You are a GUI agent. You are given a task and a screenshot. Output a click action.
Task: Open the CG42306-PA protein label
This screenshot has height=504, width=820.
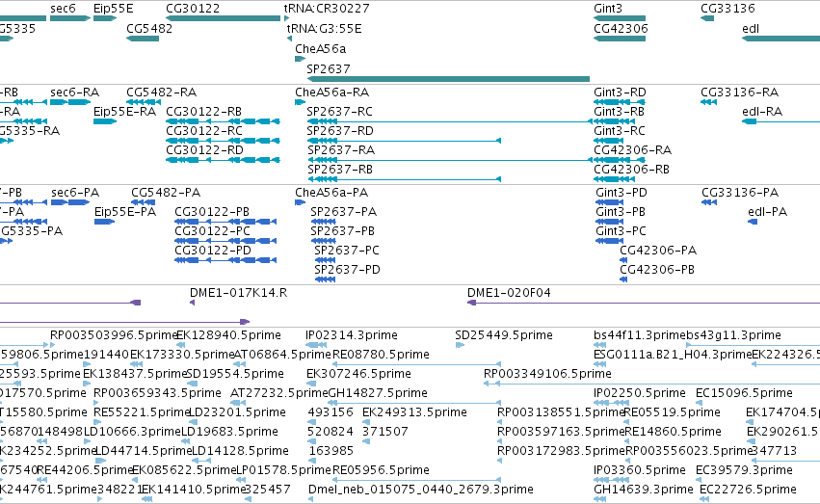[x=658, y=251]
